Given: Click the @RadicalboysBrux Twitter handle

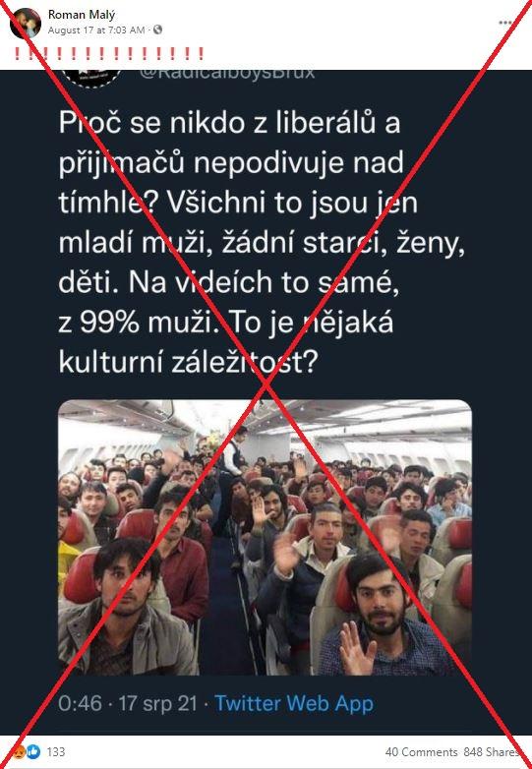Looking at the screenshot, I should coord(226,74).
